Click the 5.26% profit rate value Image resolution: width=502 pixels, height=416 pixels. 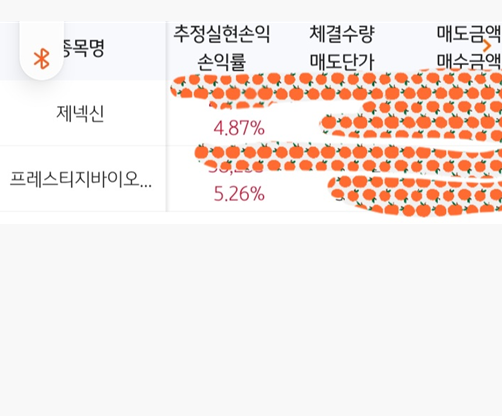click(x=239, y=194)
